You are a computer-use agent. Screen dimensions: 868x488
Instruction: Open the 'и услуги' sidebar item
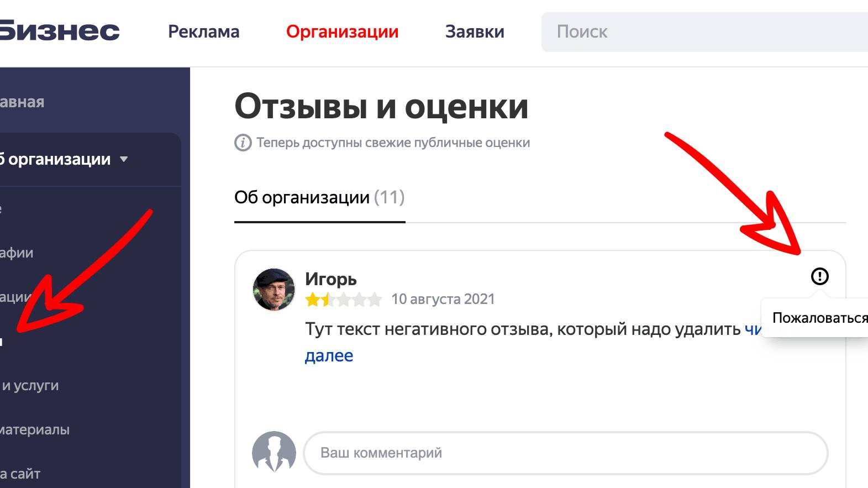[x=30, y=385]
